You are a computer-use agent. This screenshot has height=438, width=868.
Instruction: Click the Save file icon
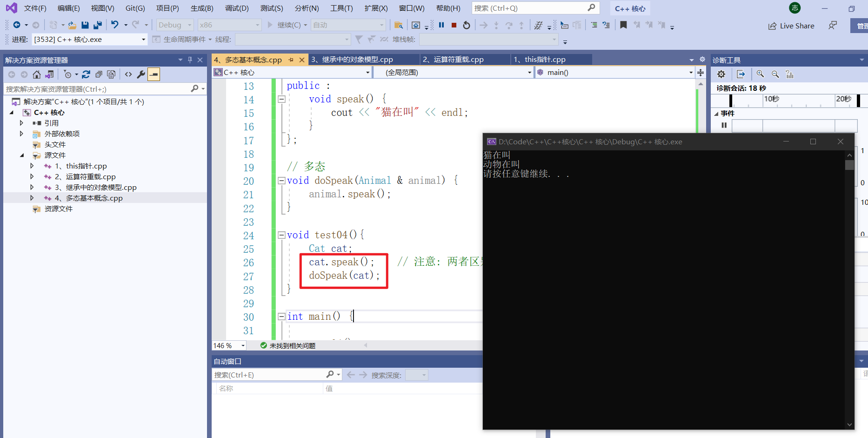[85, 25]
